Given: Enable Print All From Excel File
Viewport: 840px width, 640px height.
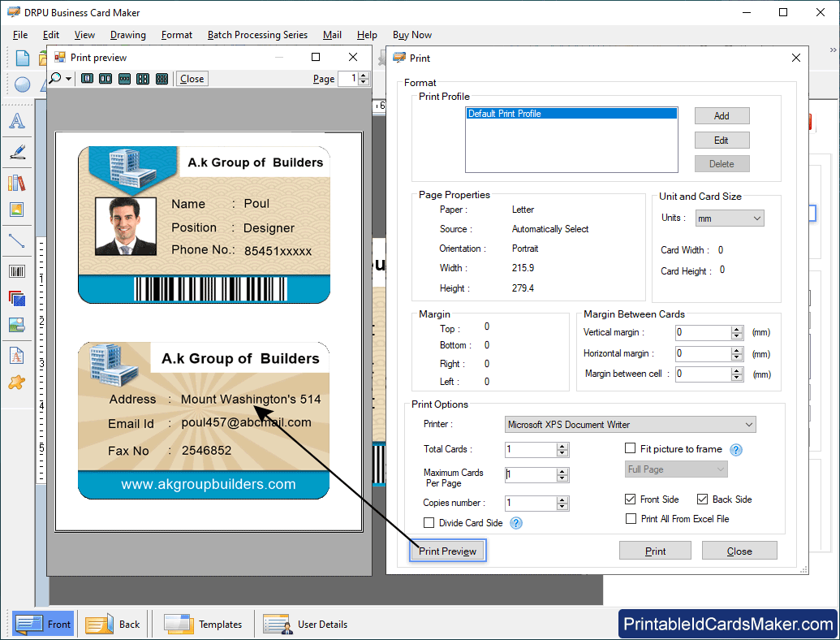Looking at the screenshot, I should tap(631, 518).
